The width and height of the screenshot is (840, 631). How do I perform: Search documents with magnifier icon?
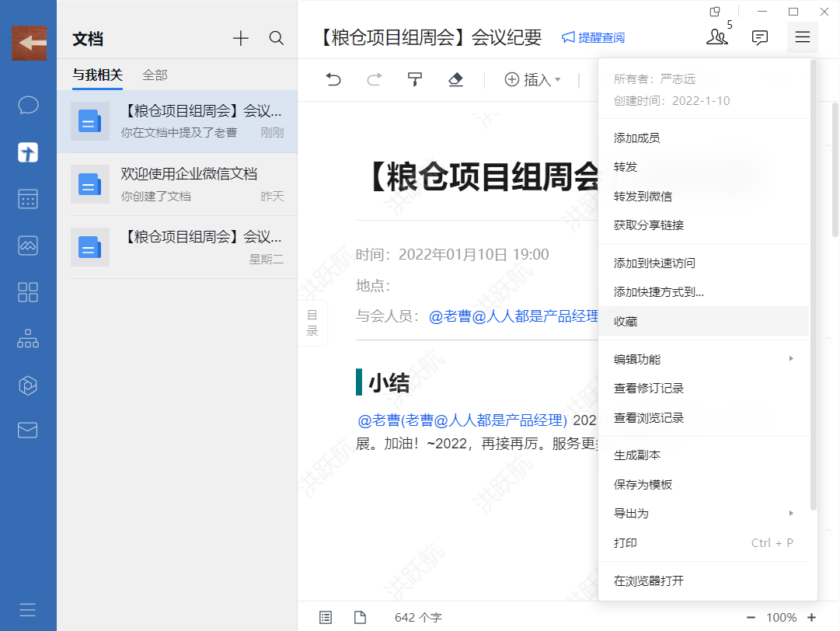pos(276,38)
